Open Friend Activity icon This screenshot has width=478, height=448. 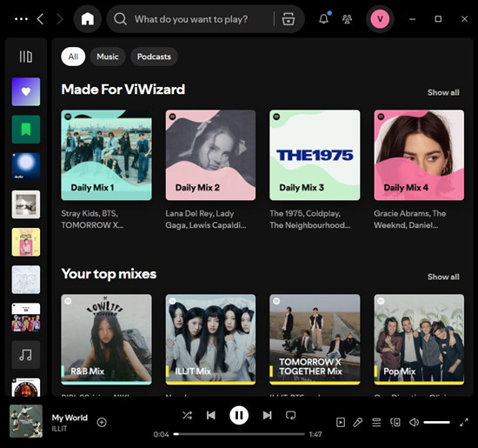[347, 19]
